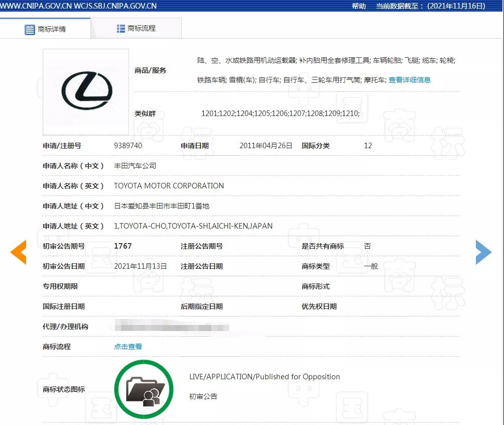This screenshot has height=425, width=504.
Task: Click the 商标形式 label
Action: (x=315, y=286)
